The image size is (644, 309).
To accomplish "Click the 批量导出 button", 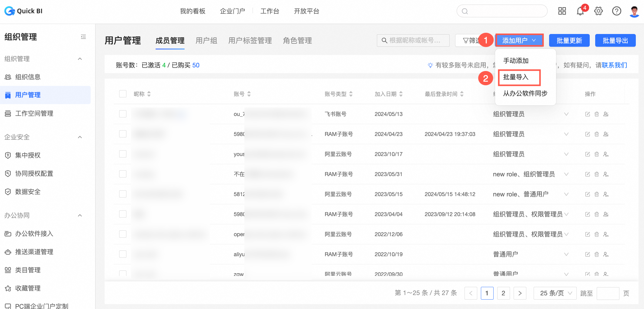I will pyautogui.click(x=615, y=40).
